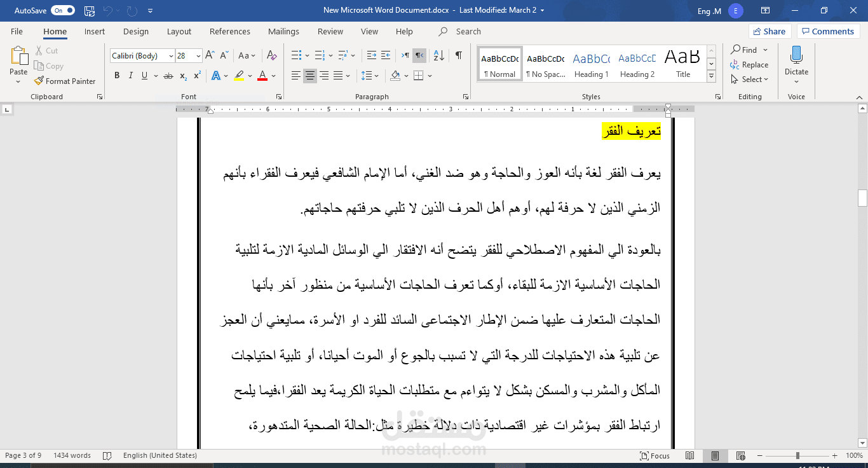Viewport: 868px width, 468px height.
Task: Expand the Bullets list dropdown arrow
Action: click(308, 56)
